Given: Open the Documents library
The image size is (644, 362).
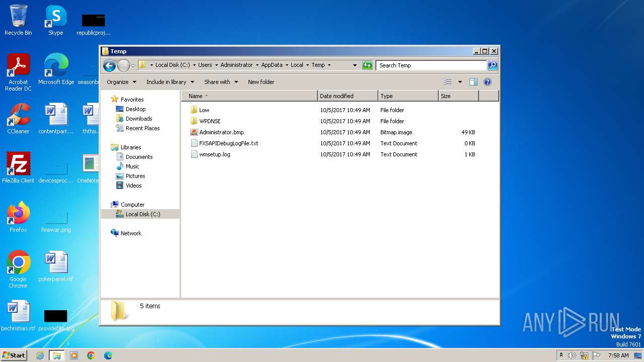Looking at the screenshot, I should pos(139,157).
